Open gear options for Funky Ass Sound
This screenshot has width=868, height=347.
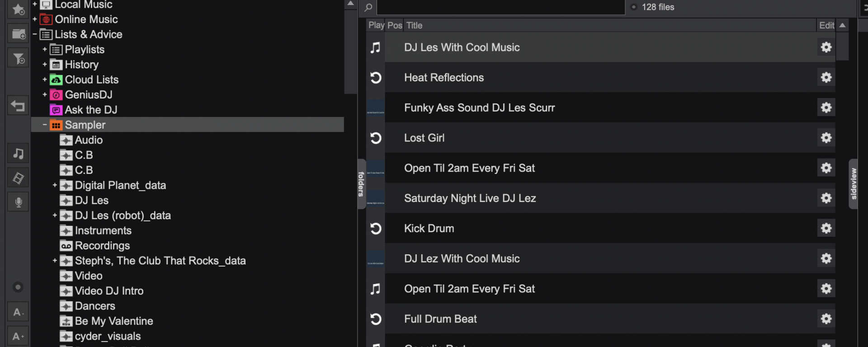click(x=826, y=108)
